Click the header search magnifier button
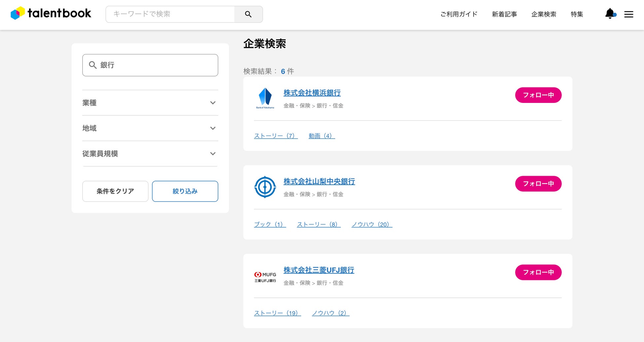Image resolution: width=644 pixels, height=342 pixels. click(x=248, y=14)
